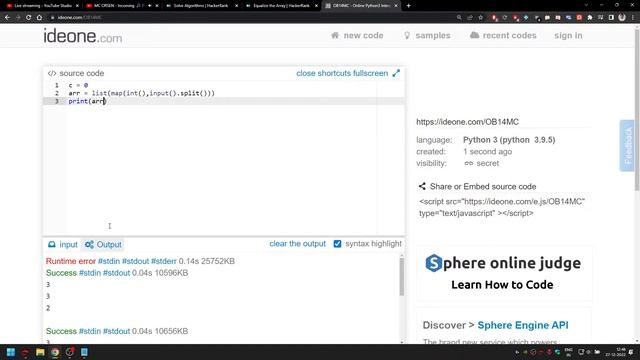Click the zoom magnifier icon in address bar
The width and height of the screenshot is (640, 360).
click(x=459, y=18)
